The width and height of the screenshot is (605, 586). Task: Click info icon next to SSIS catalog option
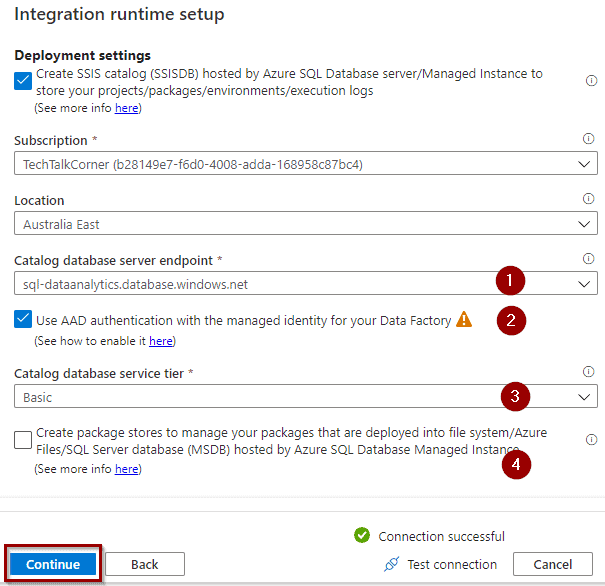[x=591, y=81]
